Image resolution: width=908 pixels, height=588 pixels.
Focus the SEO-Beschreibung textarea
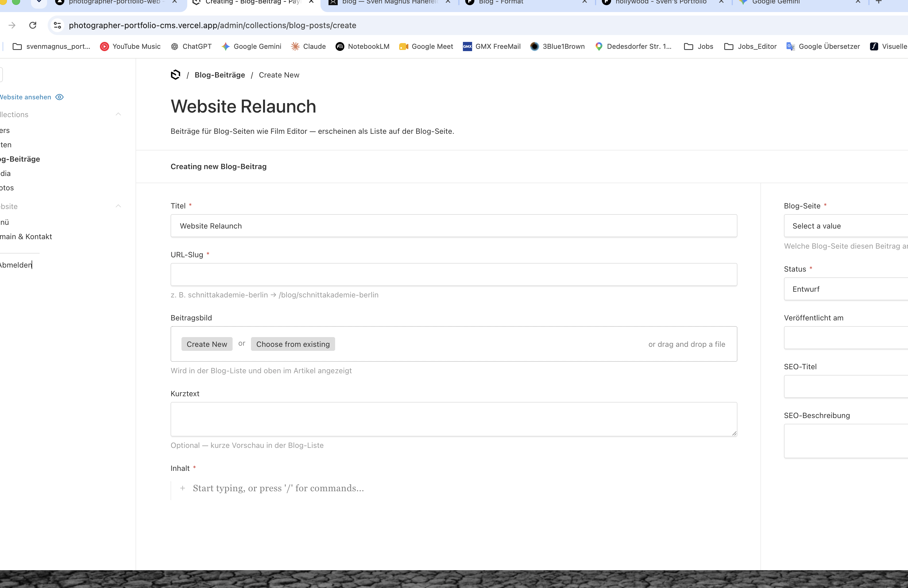[x=846, y=441]
